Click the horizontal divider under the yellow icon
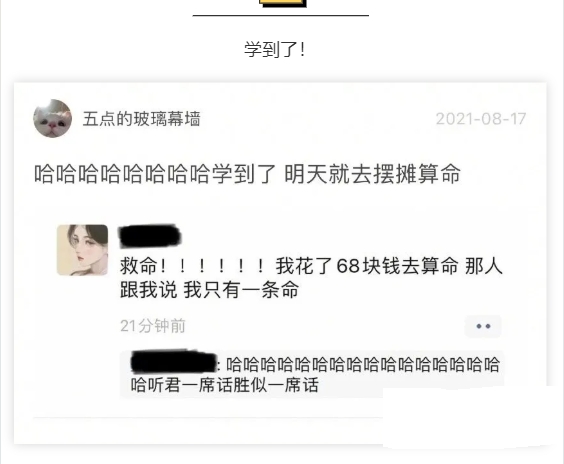This screenshot has height=464, width=564. tap(281, 15)
